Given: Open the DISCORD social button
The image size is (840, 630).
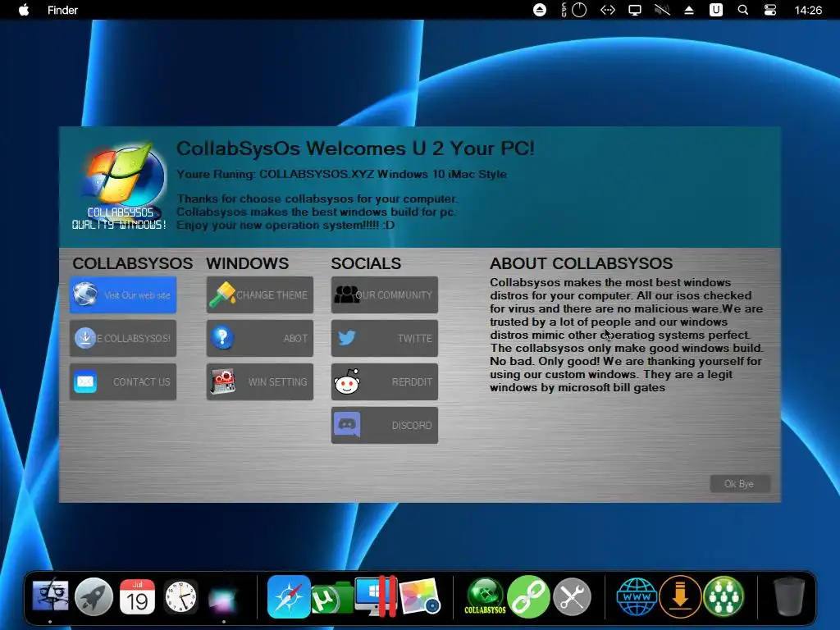Looking at the screenshot, I should click(384, 426).
